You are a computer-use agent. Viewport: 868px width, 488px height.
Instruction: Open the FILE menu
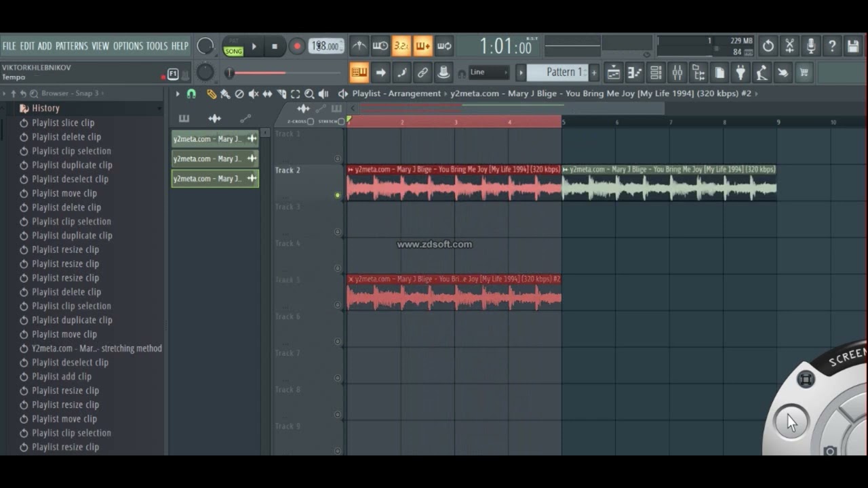[9, 46]
